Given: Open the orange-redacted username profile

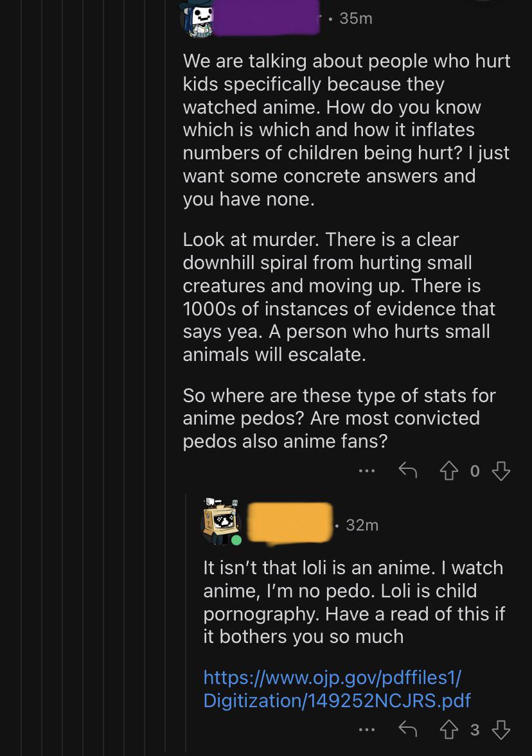Looking at the screenshot, I should [290, 523].
